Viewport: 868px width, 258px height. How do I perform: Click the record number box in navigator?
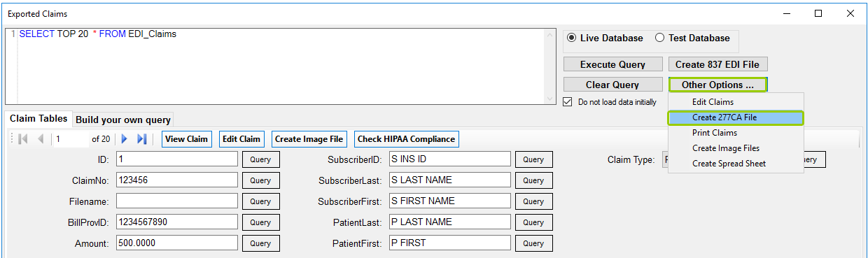click(x=71, y=139)
